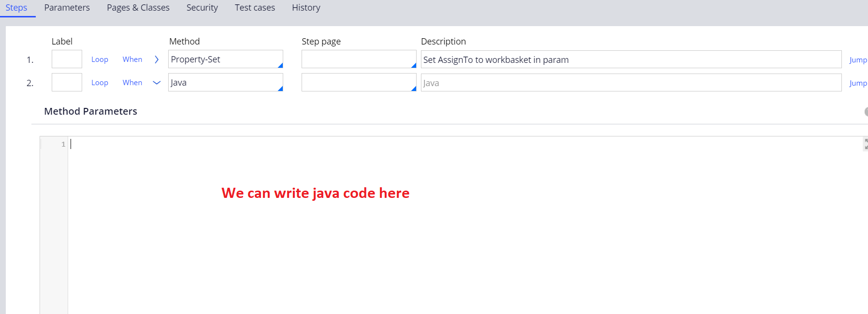The image size is (868, 314).
Task: View the History tab
Action: tap(306, 8)
